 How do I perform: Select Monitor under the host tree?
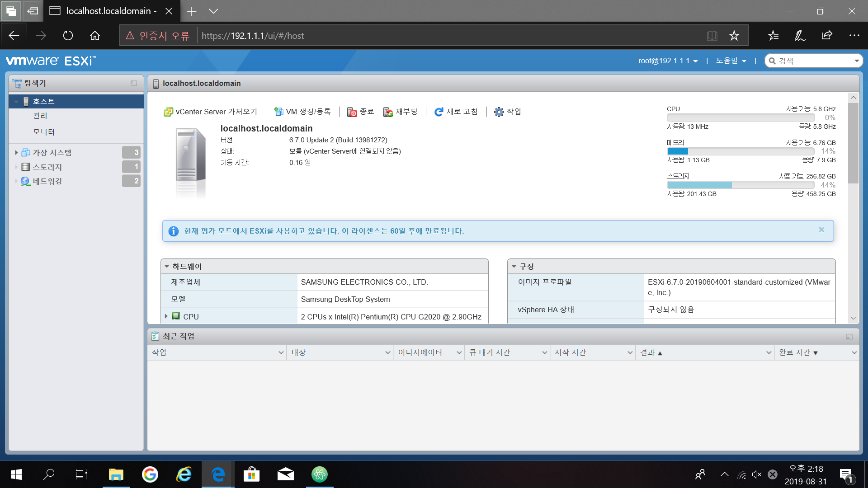[x=43, y=132]
